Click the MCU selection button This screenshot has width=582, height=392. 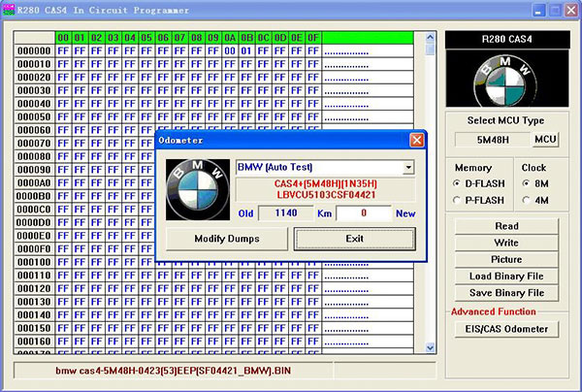545,140
